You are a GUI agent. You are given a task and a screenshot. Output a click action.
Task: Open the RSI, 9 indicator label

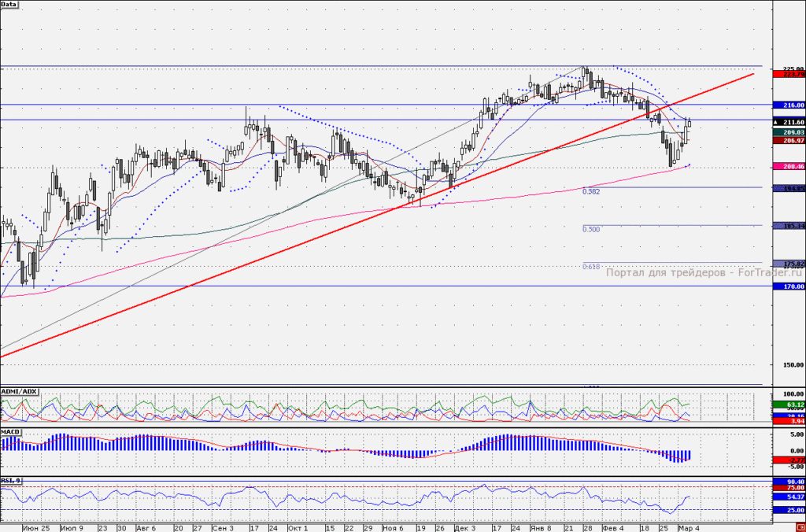[x=11, y=480]
